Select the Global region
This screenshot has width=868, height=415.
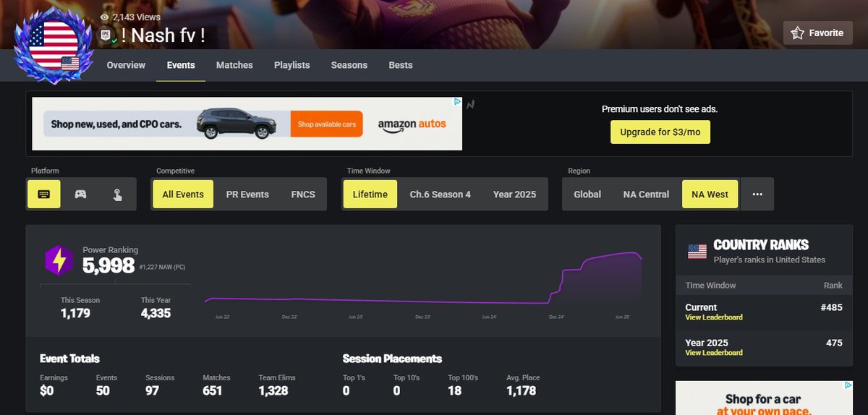coord(587,194)
